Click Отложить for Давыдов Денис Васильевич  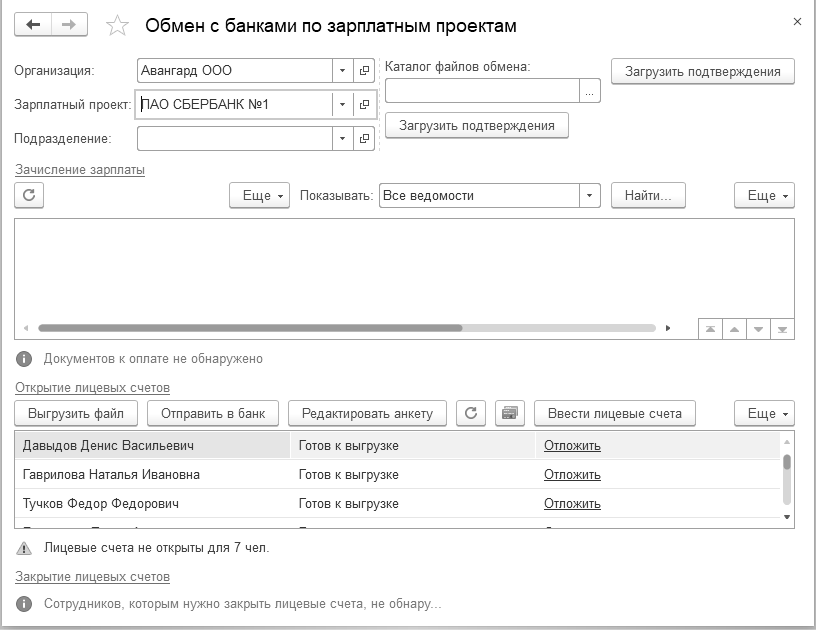tap(572, 446)
